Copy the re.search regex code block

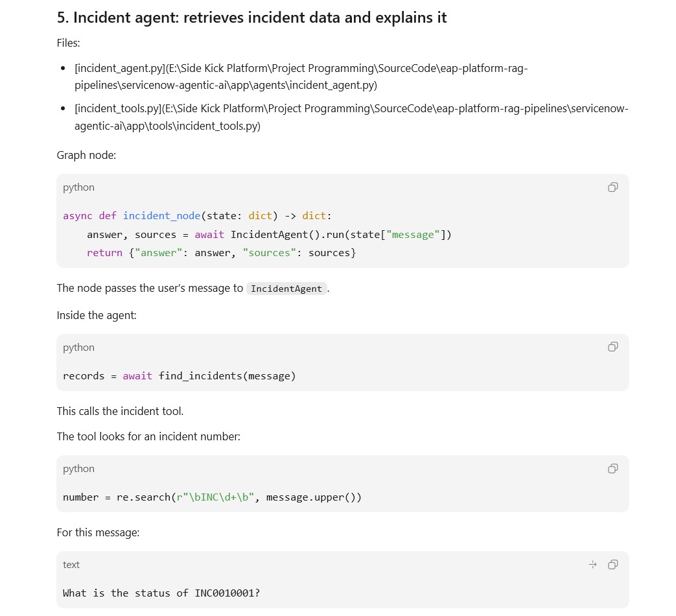tap(612, 468)
